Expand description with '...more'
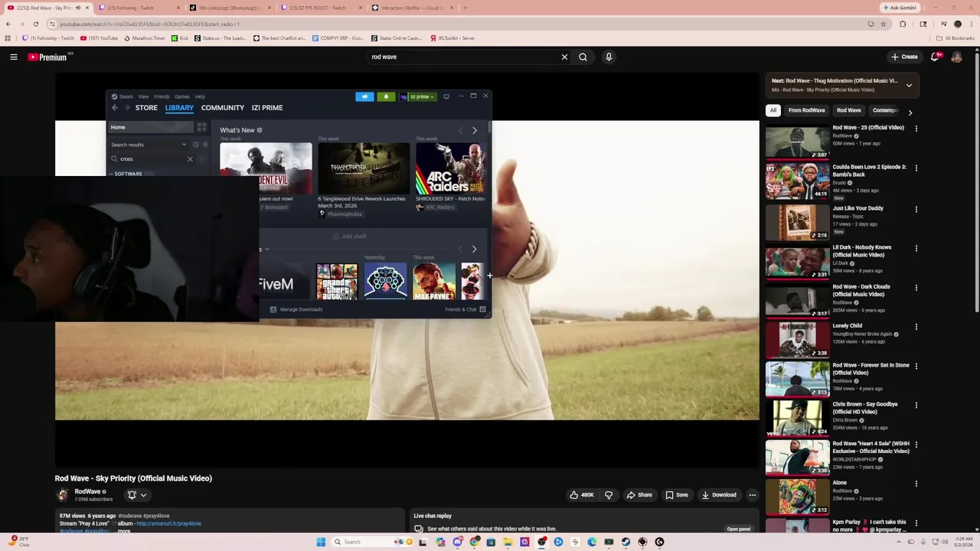Screen dimensions: 980x551 tap(123, 531)
